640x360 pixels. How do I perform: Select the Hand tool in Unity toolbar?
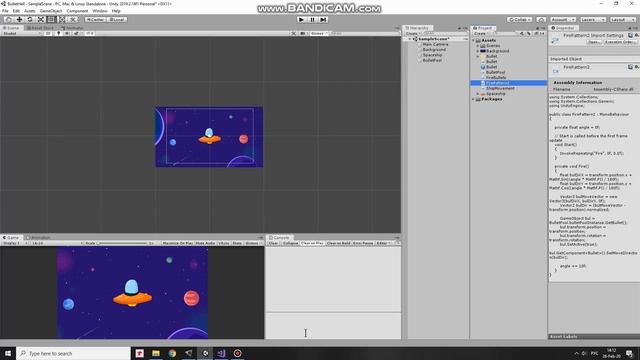[8, 19]
